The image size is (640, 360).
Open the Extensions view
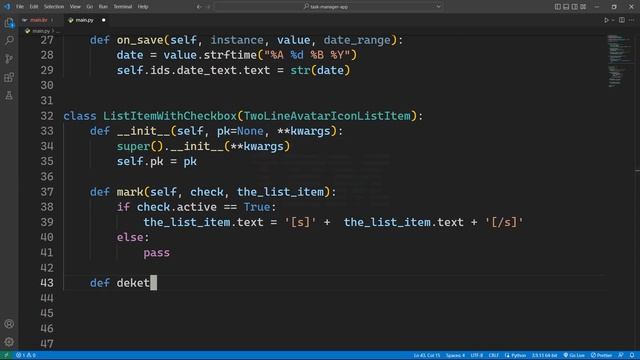coord(9,77)
